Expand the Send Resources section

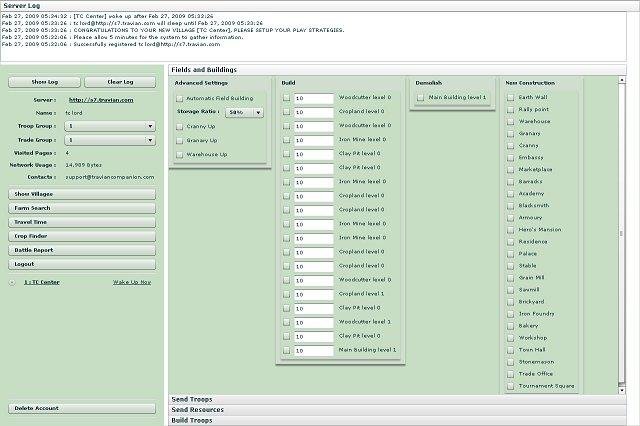pyautogui.click(x=397, y=410)
